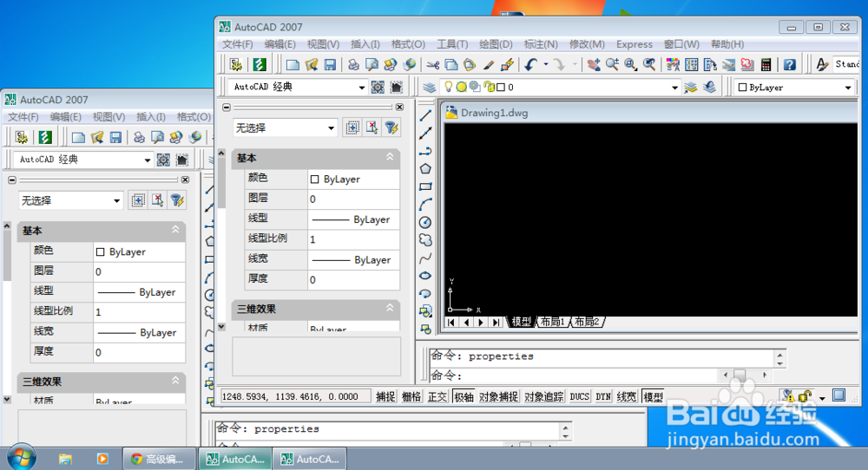This screenshot has height=470, width=868.
Task: Select the Insert Block tool
Action: (x=425, y=311)
